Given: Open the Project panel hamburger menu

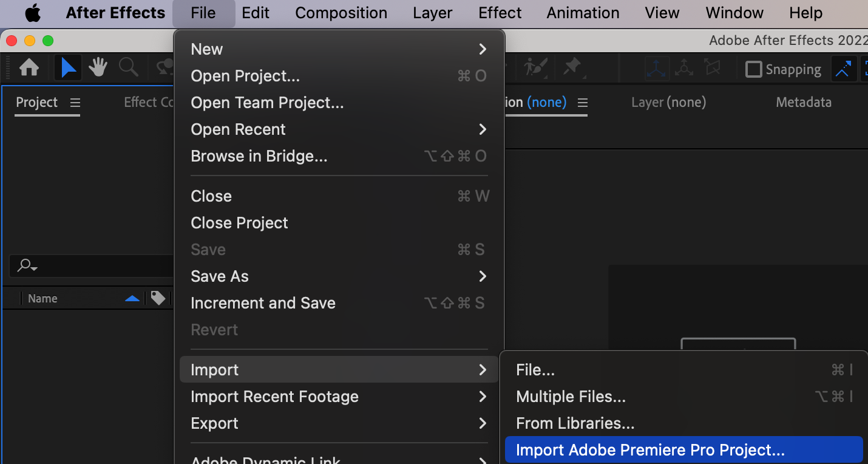Looking at the screenshot, I should [x=75, y=103].
